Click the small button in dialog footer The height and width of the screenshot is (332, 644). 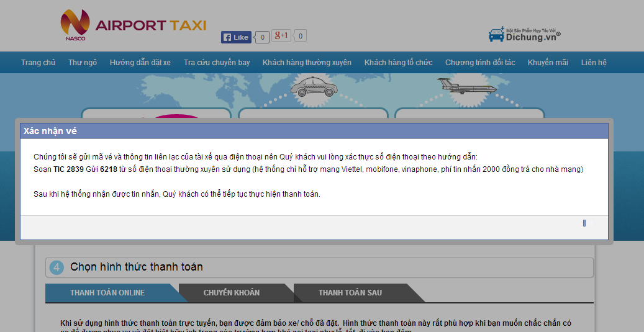[x=584, y=223]
